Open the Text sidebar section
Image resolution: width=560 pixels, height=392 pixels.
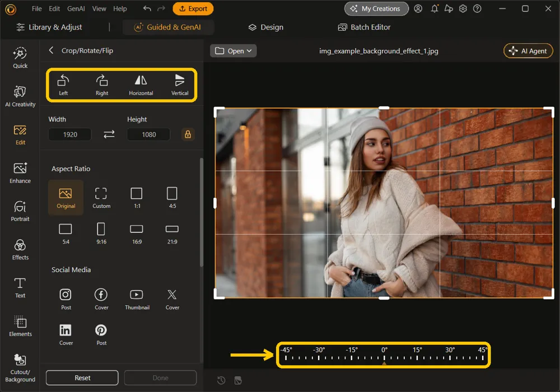20,288
